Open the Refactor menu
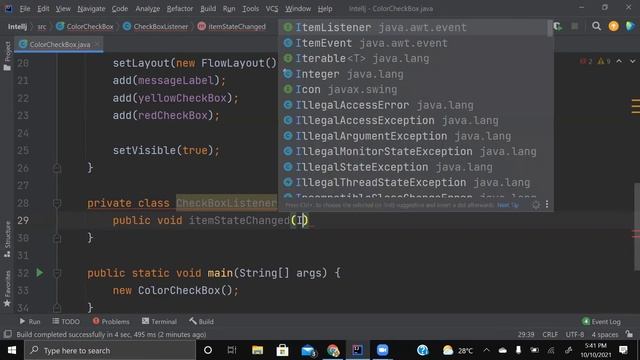The image size is (640, 360). pos(180,9)
